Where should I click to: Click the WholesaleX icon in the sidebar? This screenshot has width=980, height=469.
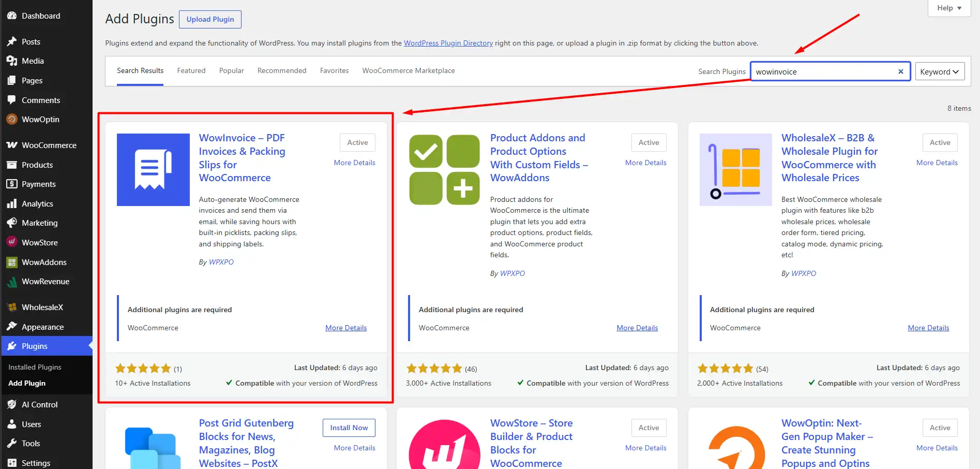click(x=12, y=307)
